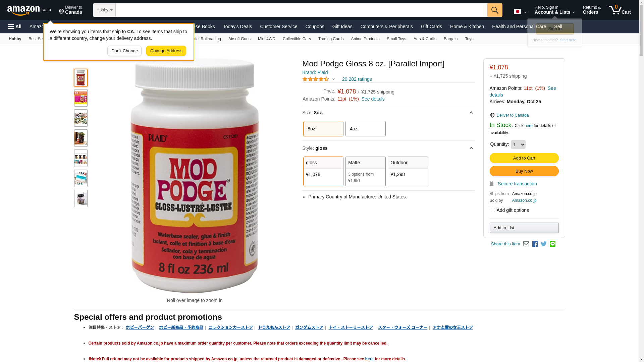Go to Trading Cards hobby subcategory
This screenshot has height=362, width=644.
pos(331,39)
